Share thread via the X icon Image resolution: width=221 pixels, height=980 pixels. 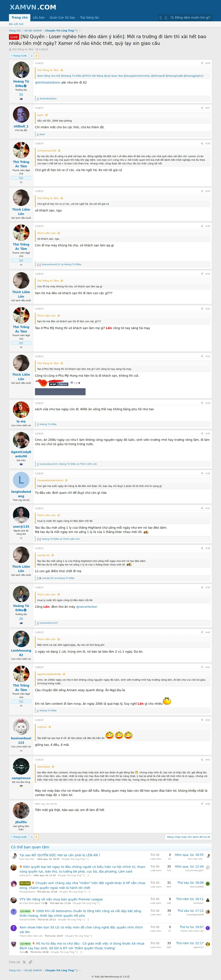24,962
